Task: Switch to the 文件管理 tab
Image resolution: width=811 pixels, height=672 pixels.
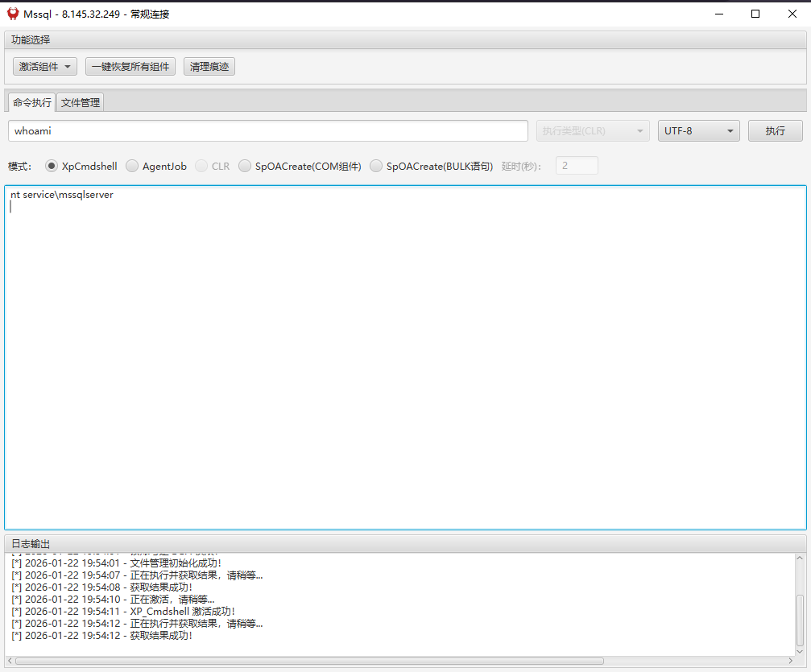Action: (81, 103)
